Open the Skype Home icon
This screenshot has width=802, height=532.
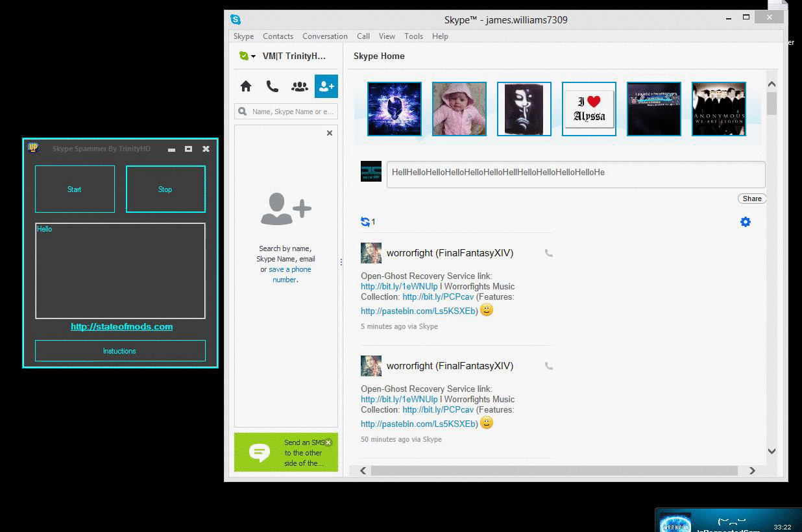(246, 86)
